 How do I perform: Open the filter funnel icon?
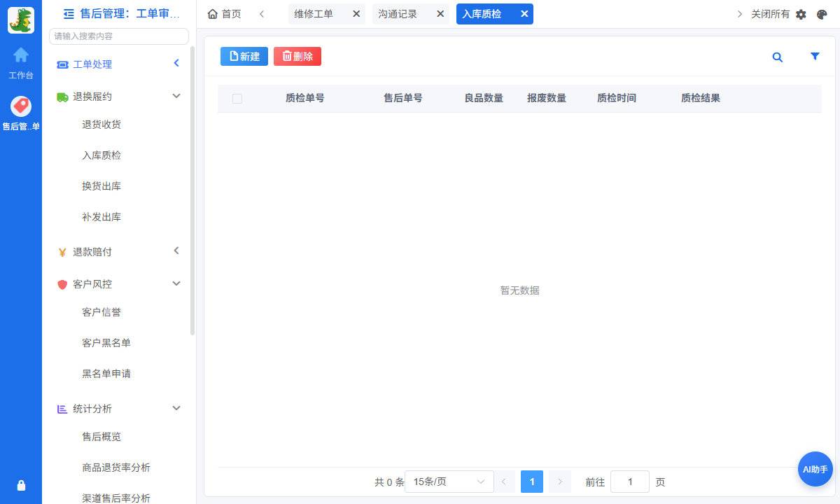pyautogui.click(x=815, y=57)
